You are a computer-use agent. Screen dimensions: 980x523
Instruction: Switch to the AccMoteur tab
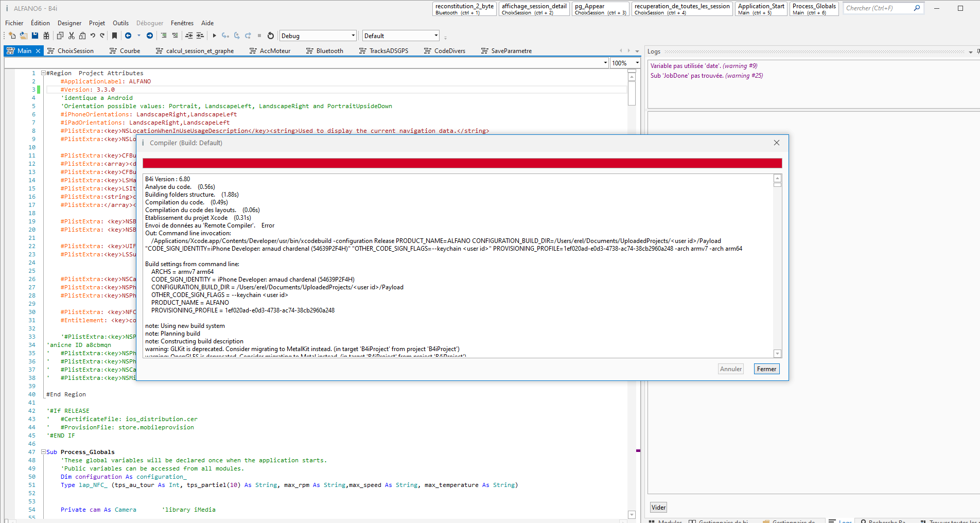(x=270, y=51)
